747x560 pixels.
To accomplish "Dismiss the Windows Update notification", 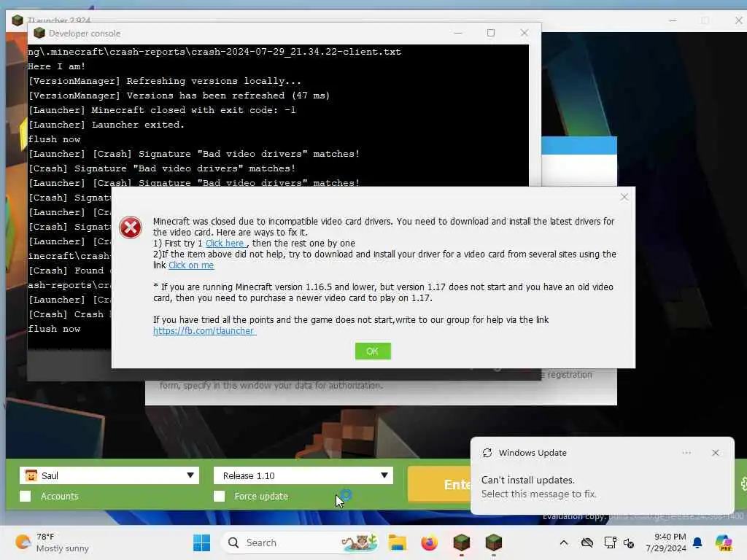I will (715, 452).
